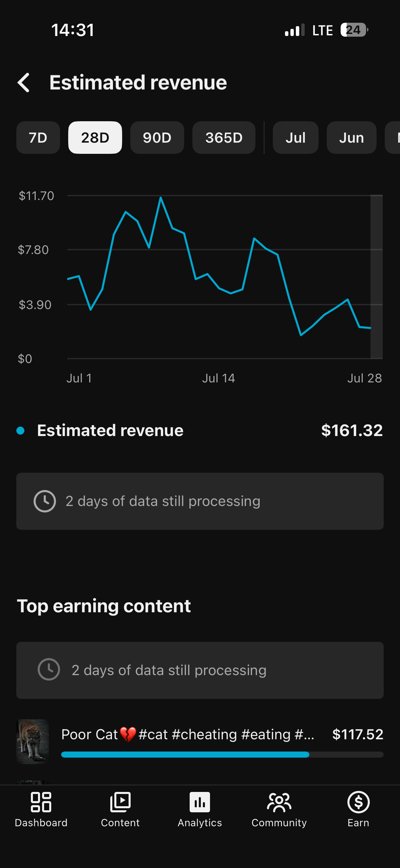Screen dimensions: 400x868
Task: Show revenue for Jul
Action: 296,138
